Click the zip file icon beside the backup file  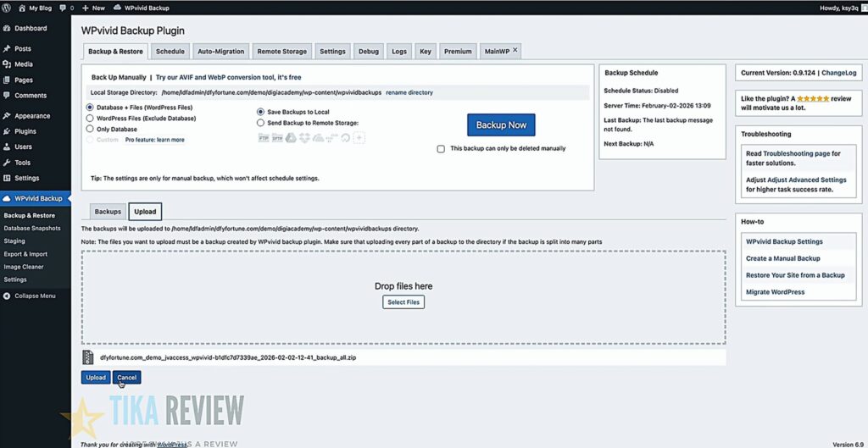(x=87, y=357)
